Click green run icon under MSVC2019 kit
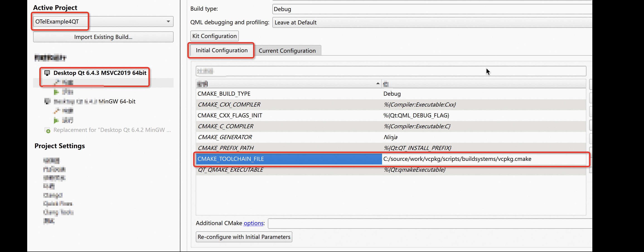This screenshot has height=252, width=644. pyautogui.click(x=56, y=92)
